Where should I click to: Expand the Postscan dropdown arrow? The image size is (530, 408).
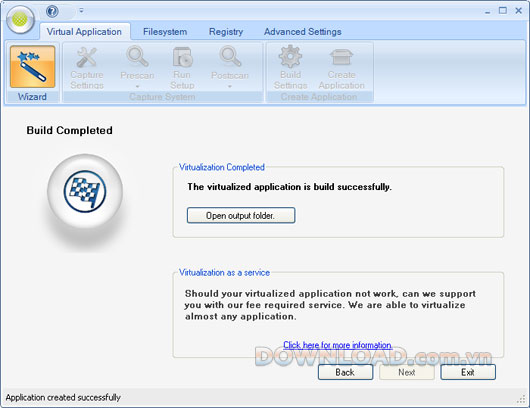230,86
